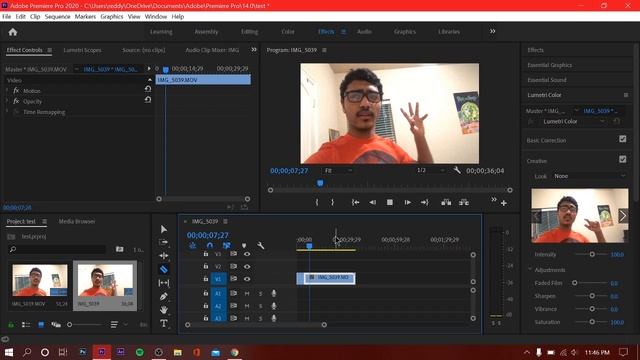Step forward one frame
Screen dimensions: 640x360
tap(407, 202)
